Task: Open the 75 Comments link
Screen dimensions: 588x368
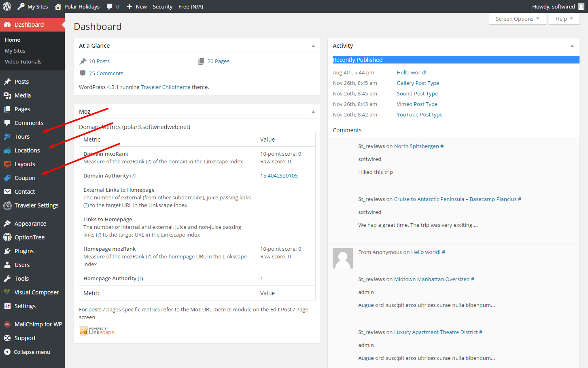Action: click(x=106, y=73)
